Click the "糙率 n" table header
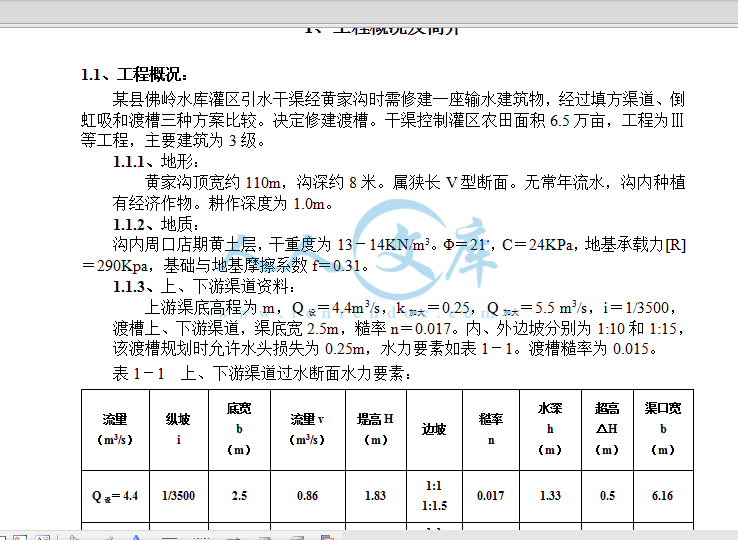 (491, 429)
